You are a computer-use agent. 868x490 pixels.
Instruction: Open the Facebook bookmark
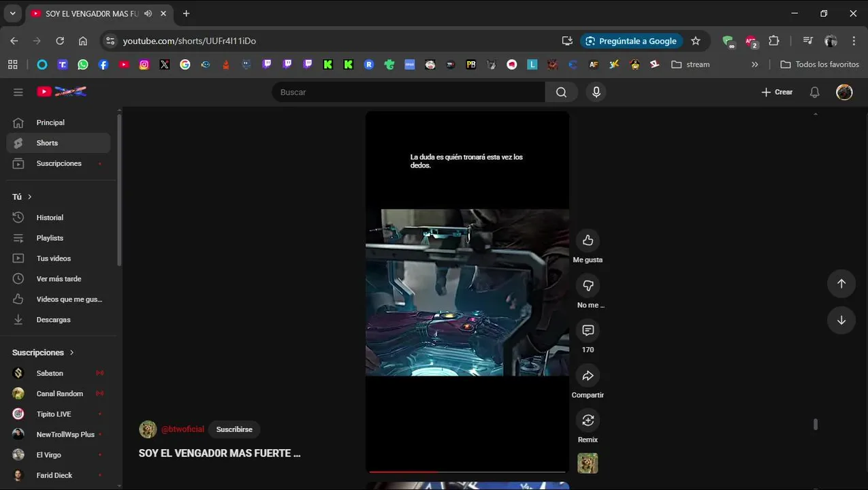[103, 65]
